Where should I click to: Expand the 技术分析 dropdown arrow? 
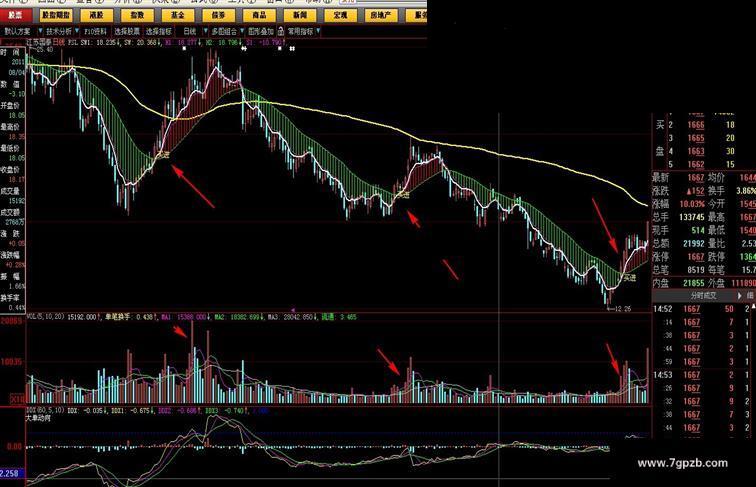(77, 31)
